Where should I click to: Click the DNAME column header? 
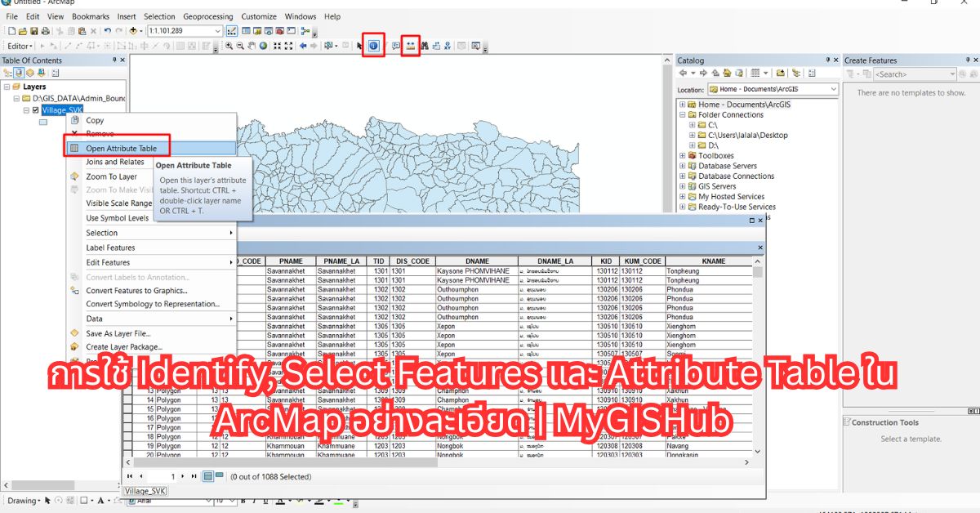(476, 261)
